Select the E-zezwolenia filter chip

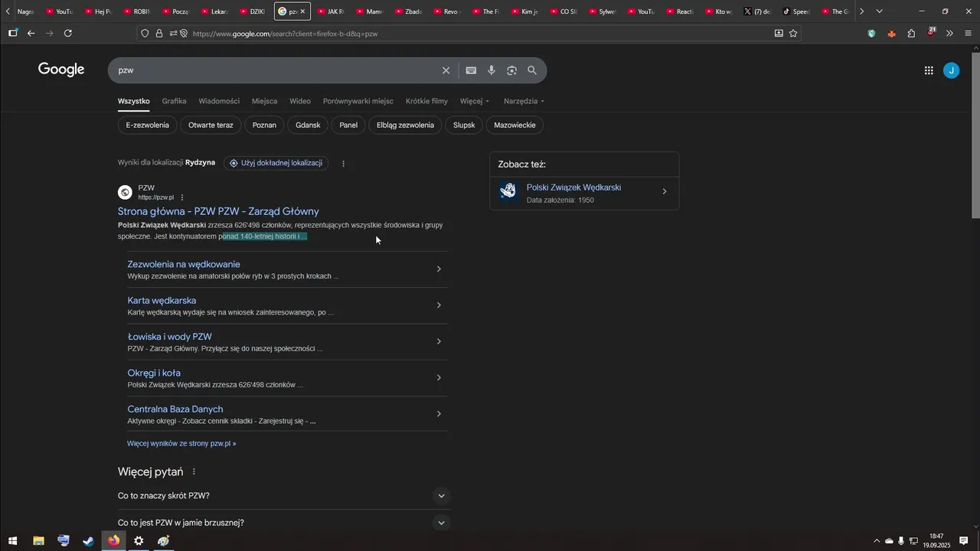[x=148, y=126]
